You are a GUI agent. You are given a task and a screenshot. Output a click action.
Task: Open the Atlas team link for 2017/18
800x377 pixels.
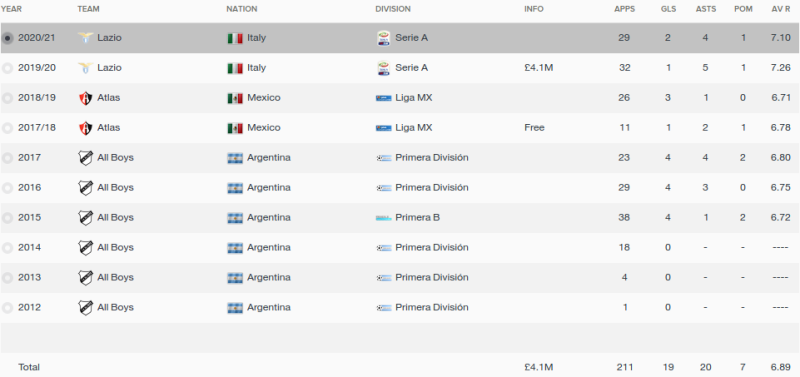point(109,128)
